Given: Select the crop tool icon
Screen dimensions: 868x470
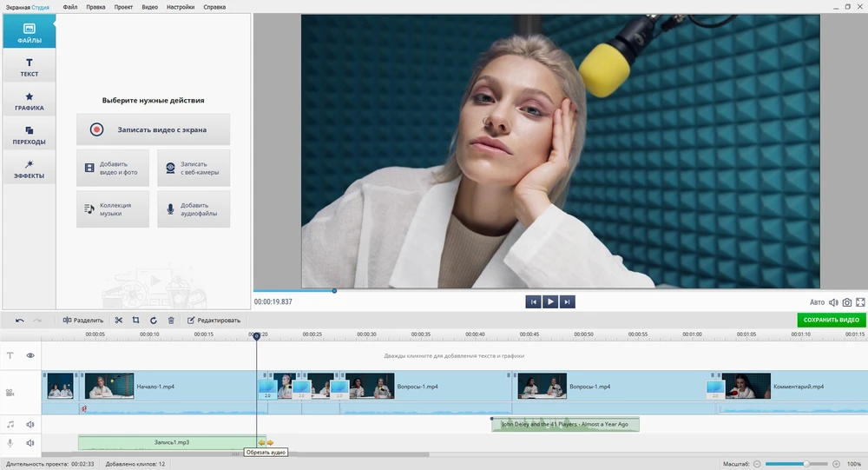Looking at the screenshot, I should click(136, 321).
